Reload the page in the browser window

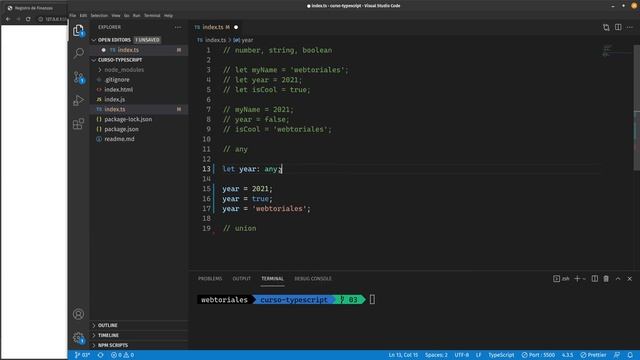(28, 19)
